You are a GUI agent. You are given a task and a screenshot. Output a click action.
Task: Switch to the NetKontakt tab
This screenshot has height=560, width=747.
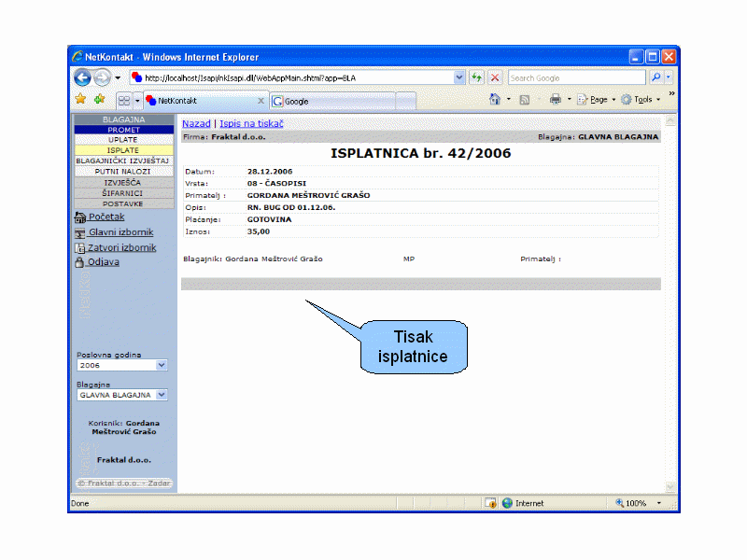pyautogui.click(x=204, y=101)
